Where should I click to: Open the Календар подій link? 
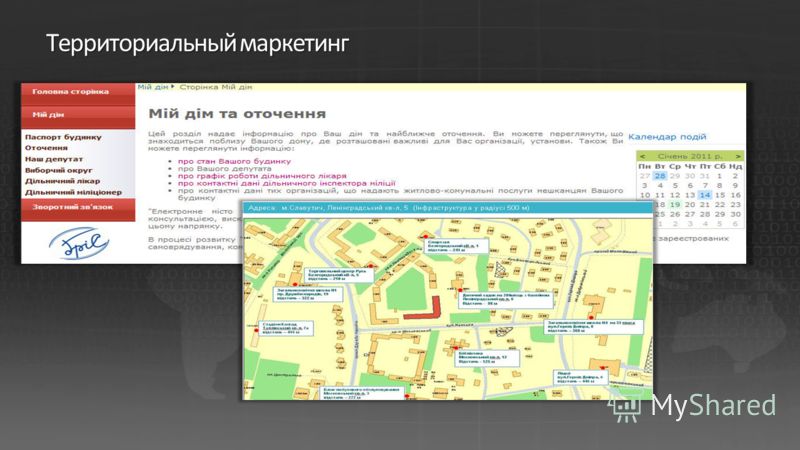[667, 137]
